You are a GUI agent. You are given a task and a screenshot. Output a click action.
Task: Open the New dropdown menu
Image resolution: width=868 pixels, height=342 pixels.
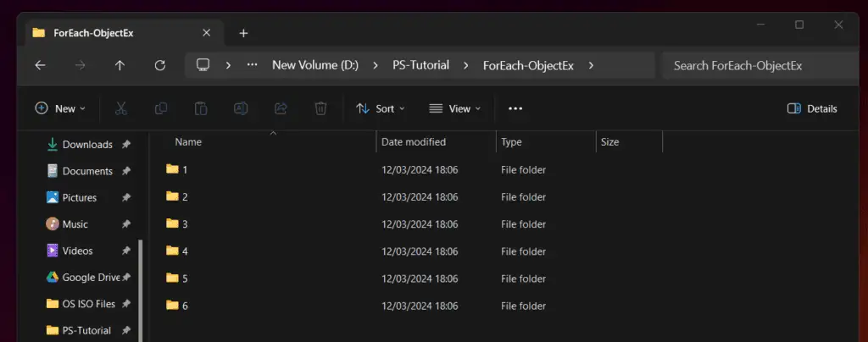coord(60,109)
